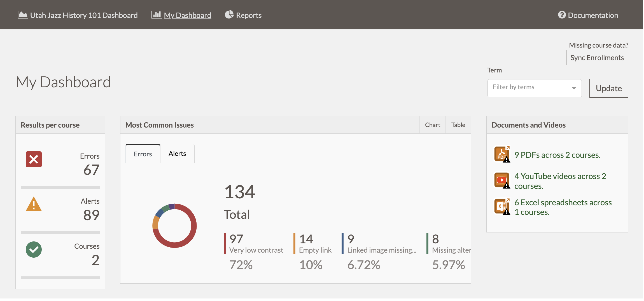Open 4 YouTube videos across 2 courses link
Image resolution: width=644 pixels, height=301 pixels.
tap(560, 181)
